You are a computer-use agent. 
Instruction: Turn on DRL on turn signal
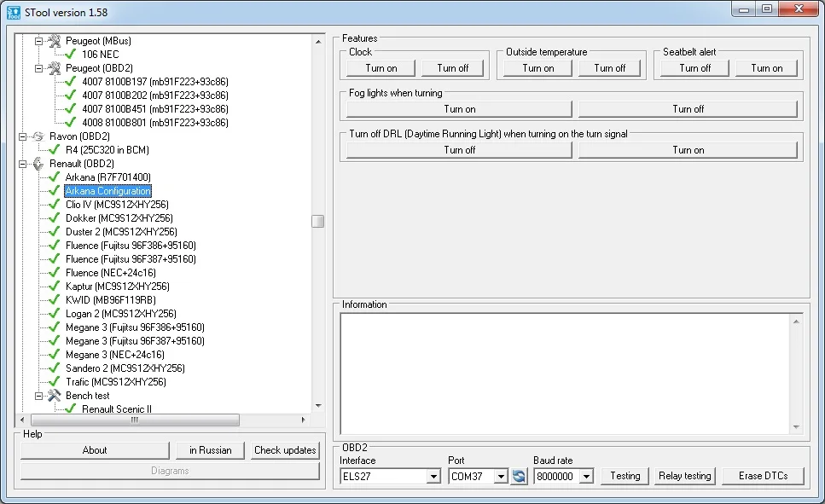(688, 150)
